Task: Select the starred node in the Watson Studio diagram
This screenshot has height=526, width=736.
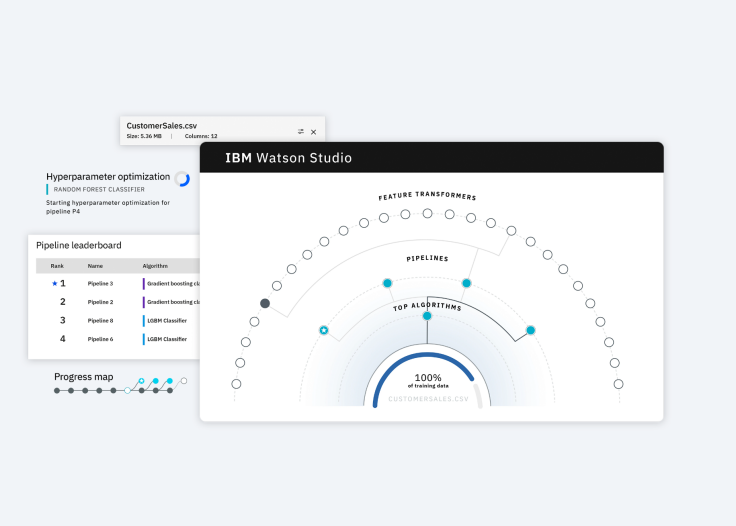Action: point(324,330)
